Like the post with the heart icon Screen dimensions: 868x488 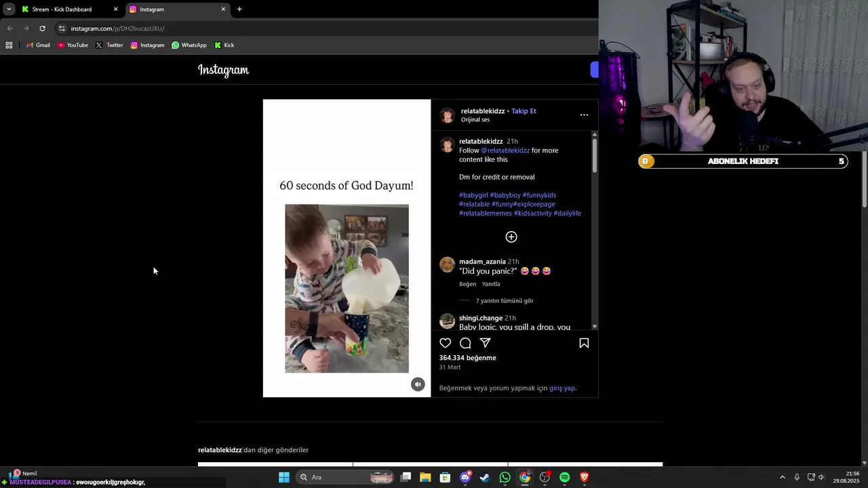(x=446, y=343)
